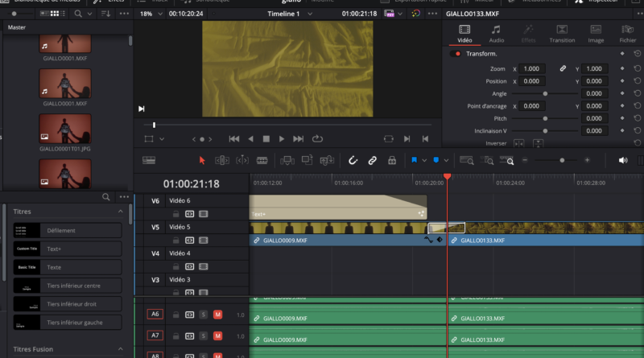Image resolution: width=644 pixels, height=358 pixels.
Task: Click timeline zoom plus button
Action: (588, 160)
